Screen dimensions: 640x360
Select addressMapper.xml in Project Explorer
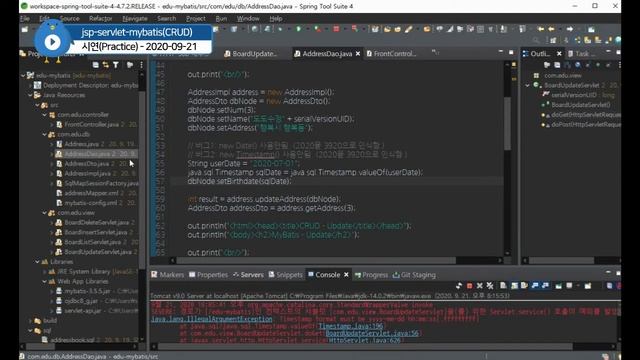point(91,193)
